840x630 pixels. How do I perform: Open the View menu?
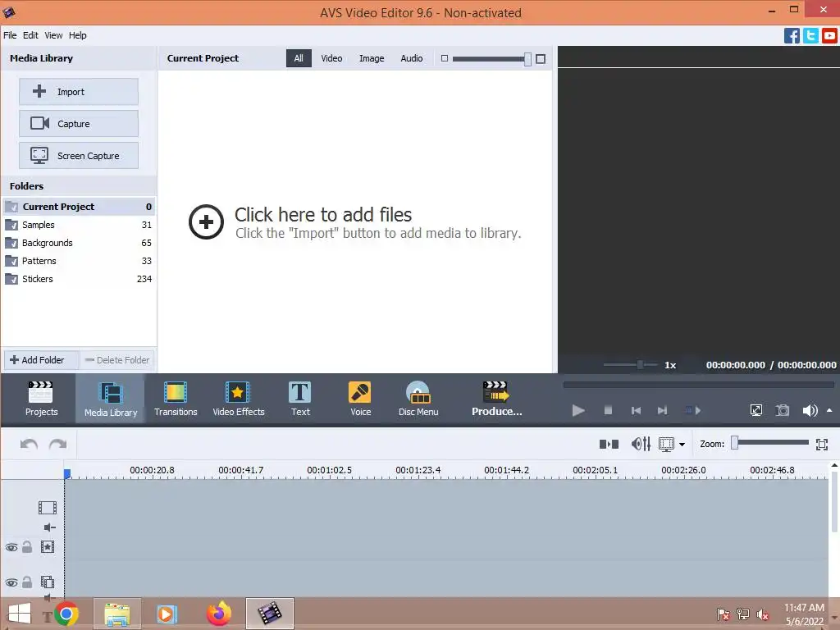point(53,35)
